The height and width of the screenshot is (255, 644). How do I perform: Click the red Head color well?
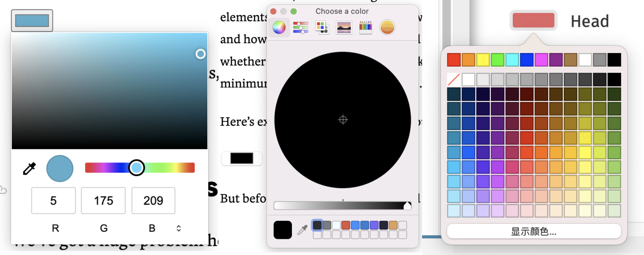[x=533, y=20]
